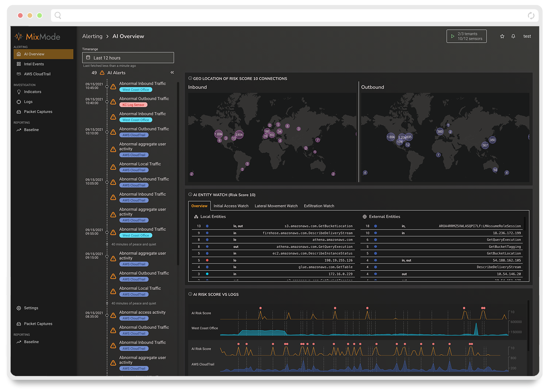Select the glue.amazonaws.com.GetTable row
Screen dimensions: 546x392
273,267
